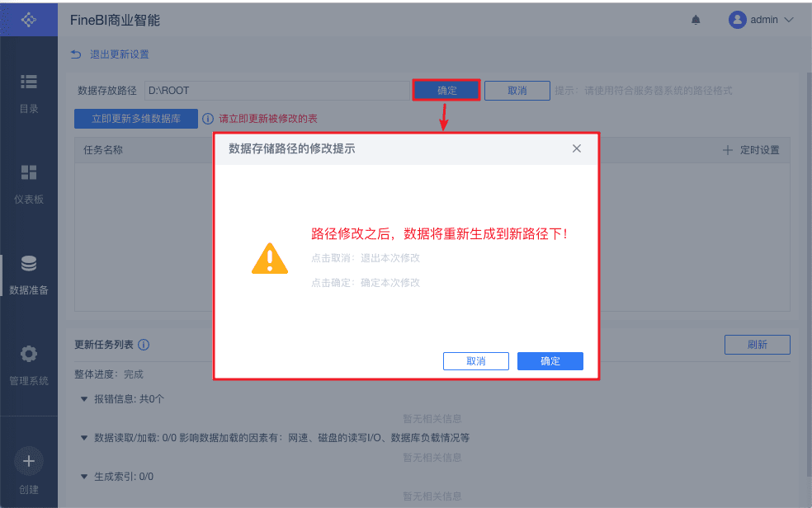812x508 pixels.
Task: Click the 数据存放路径 input field
Action: coord(277,91)
